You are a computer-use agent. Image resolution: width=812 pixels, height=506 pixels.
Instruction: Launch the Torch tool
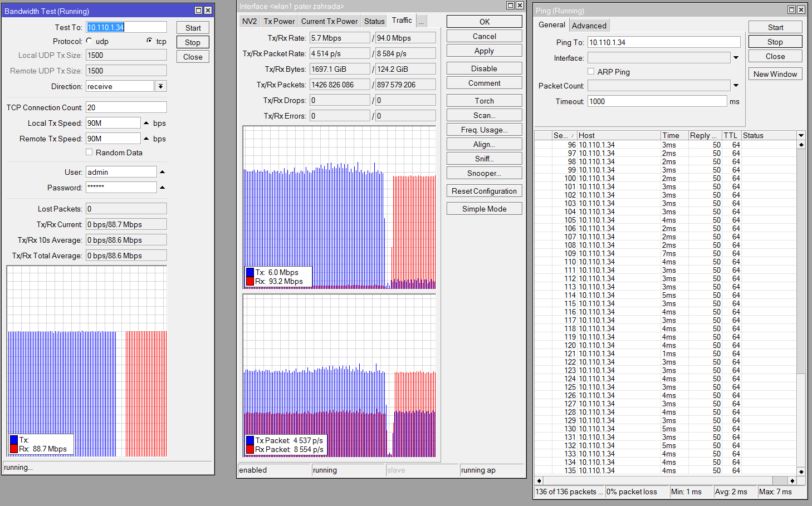tap(485, 101)
